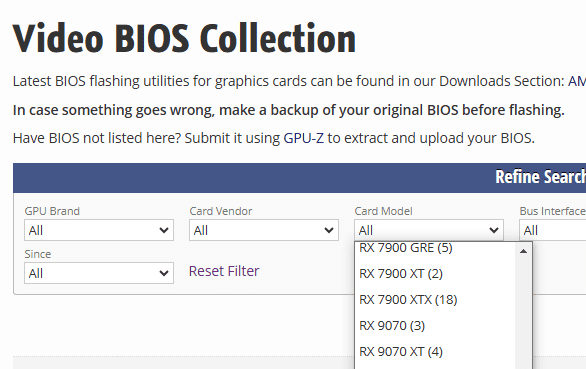Click the Card Model list scrollbar track
586x369 pixels.
pyautogui.click(x=523, y=314)
